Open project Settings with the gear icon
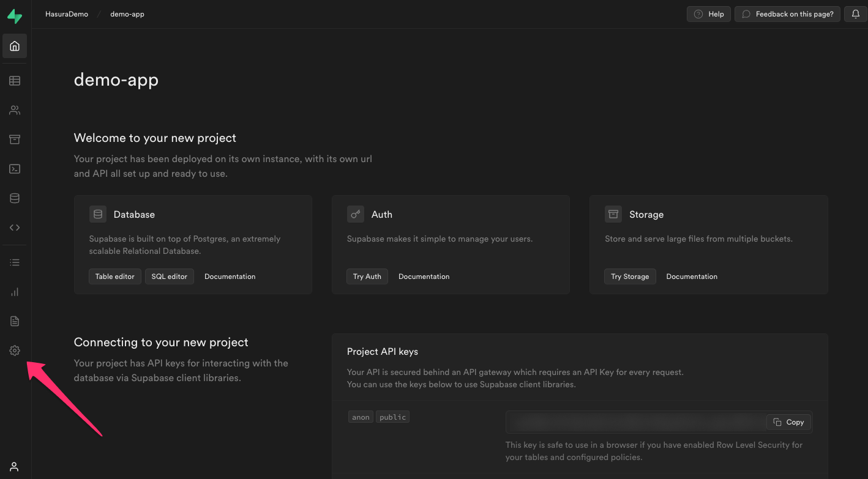 pyautogui.click(x=14, y=351)
